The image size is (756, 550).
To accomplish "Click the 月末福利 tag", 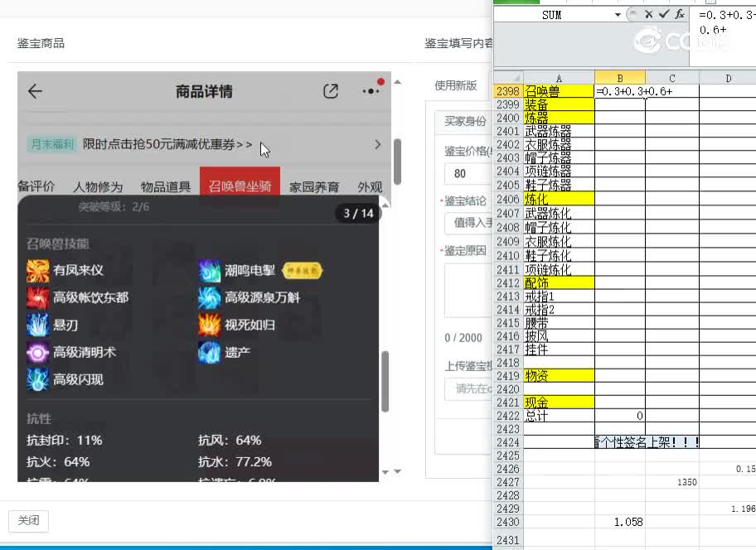I will pyautogui.click(x=52, y=144).
